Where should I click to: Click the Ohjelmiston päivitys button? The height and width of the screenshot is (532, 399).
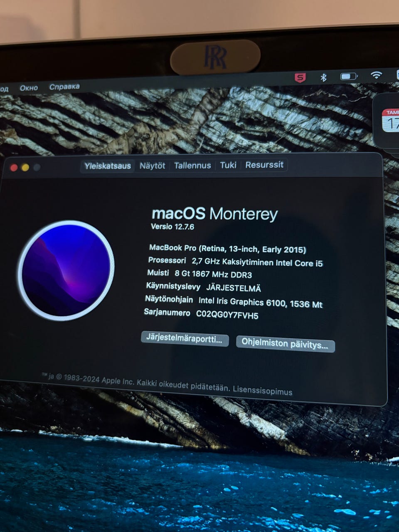(285, 344)
